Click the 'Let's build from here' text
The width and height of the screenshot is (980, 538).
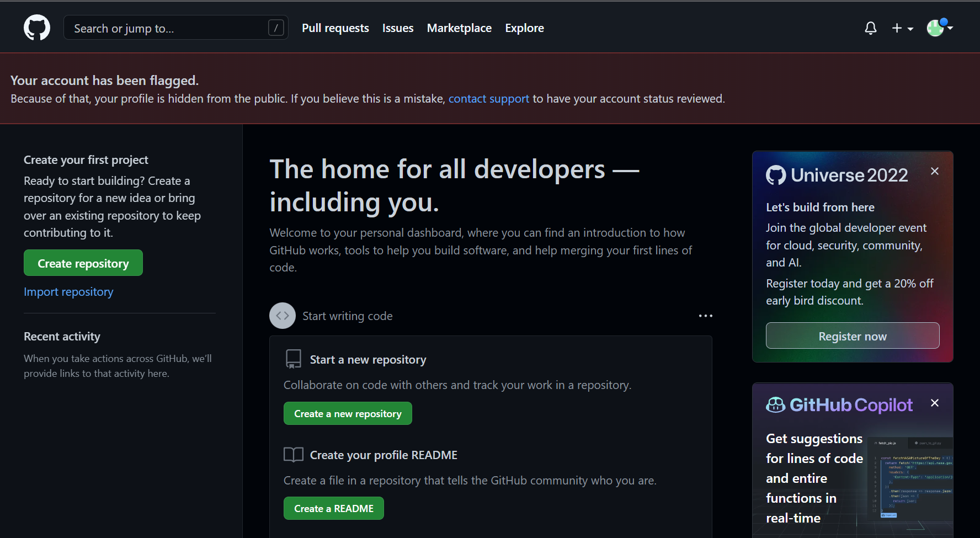(x=820, y=207)
